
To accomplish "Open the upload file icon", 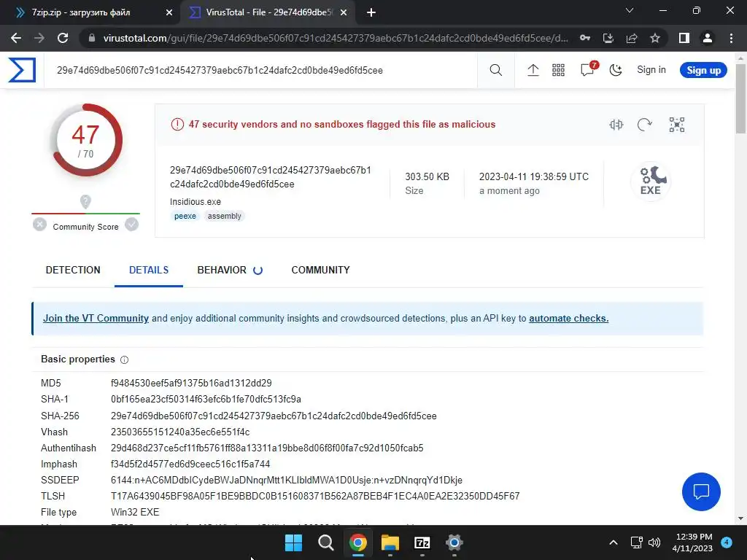I will (x=533, y=70).
